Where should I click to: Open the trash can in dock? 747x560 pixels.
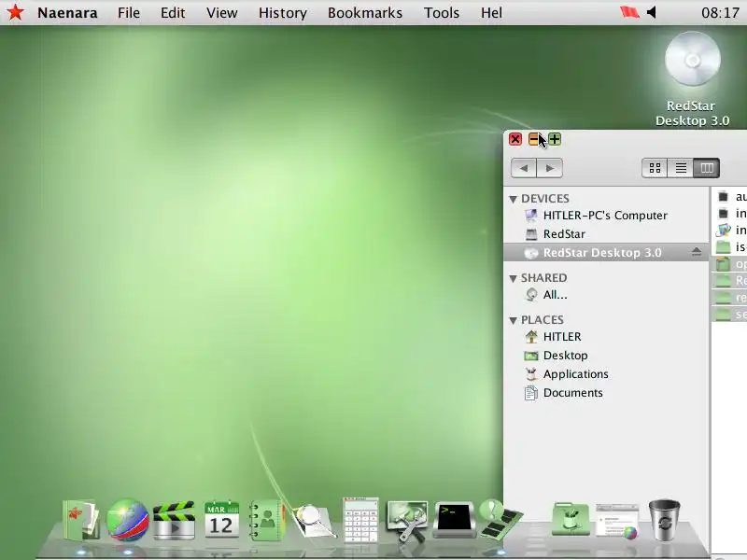[x=665, y=520]
